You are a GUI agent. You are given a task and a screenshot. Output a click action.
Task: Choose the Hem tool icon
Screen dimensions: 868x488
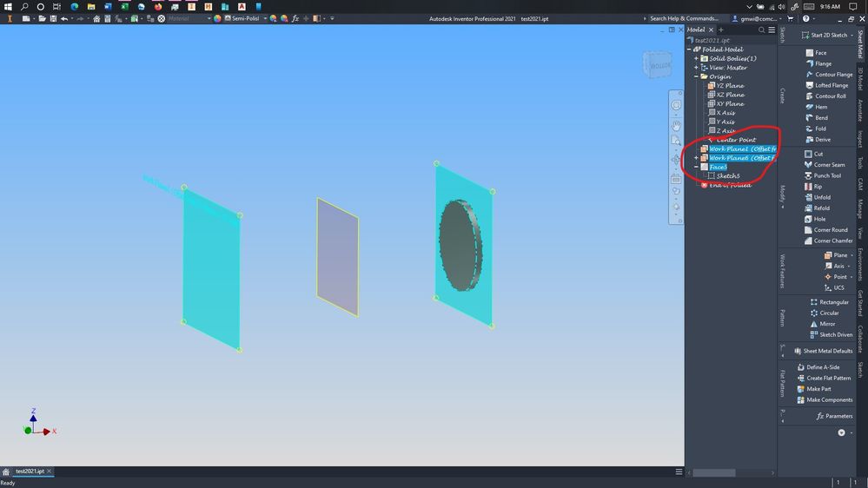(809, 107)
